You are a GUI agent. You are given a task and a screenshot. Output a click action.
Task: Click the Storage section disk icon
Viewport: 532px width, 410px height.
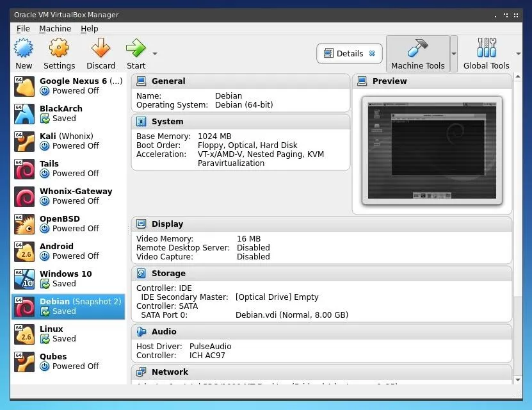[x=141, y=273]
